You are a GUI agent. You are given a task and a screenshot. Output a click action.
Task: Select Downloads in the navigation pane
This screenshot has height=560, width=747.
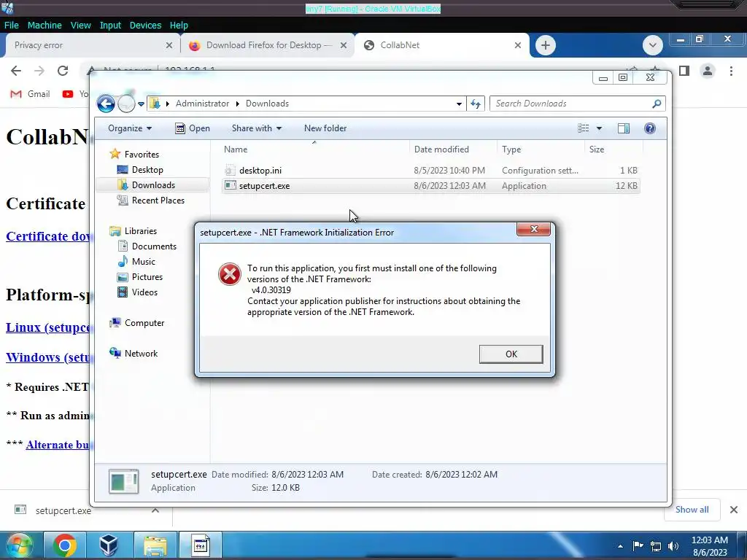153,184
